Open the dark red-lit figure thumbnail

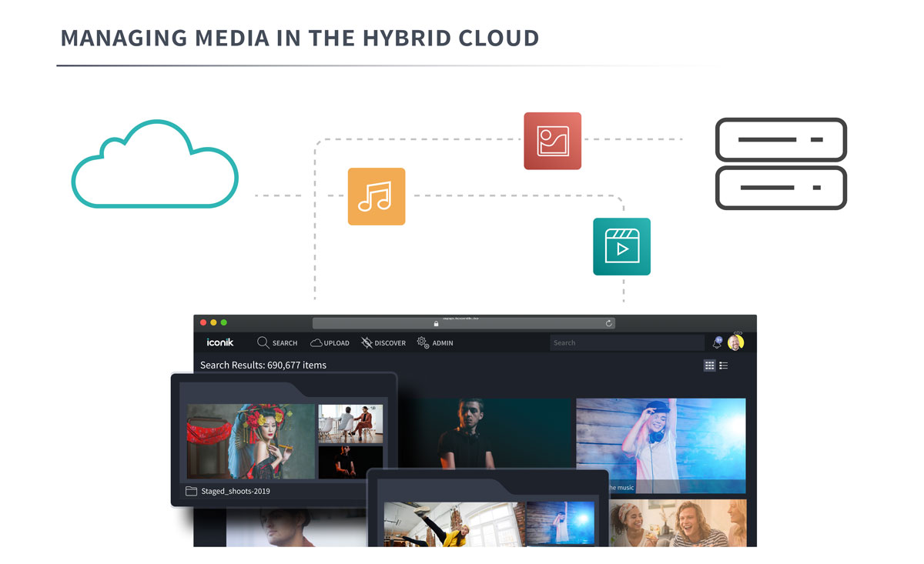pyautogui.click(x=350, y=462)
